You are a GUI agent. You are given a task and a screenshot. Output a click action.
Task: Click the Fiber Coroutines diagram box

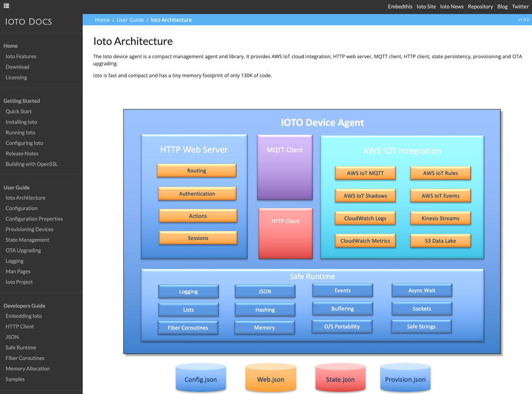tap(188, 327)
